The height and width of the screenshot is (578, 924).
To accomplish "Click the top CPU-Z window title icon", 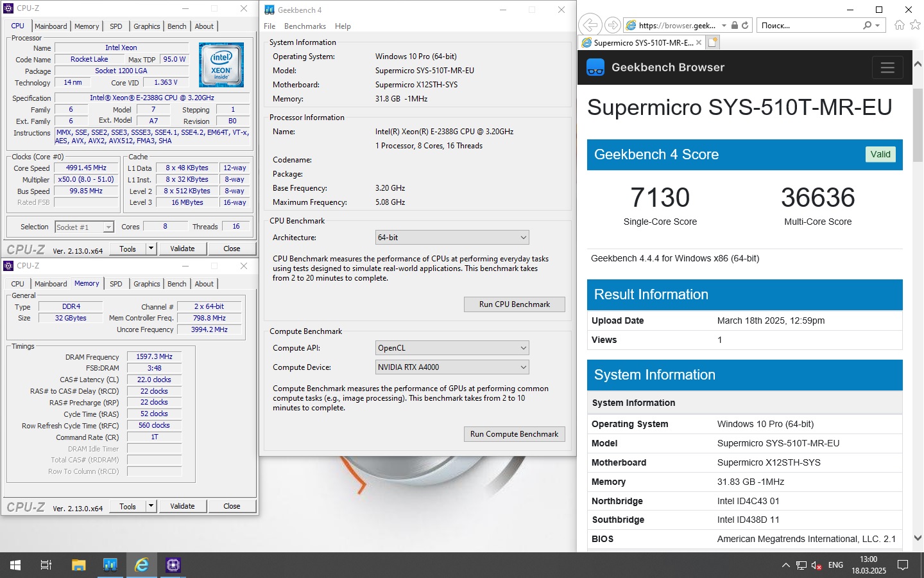I will tap(8, 8).
